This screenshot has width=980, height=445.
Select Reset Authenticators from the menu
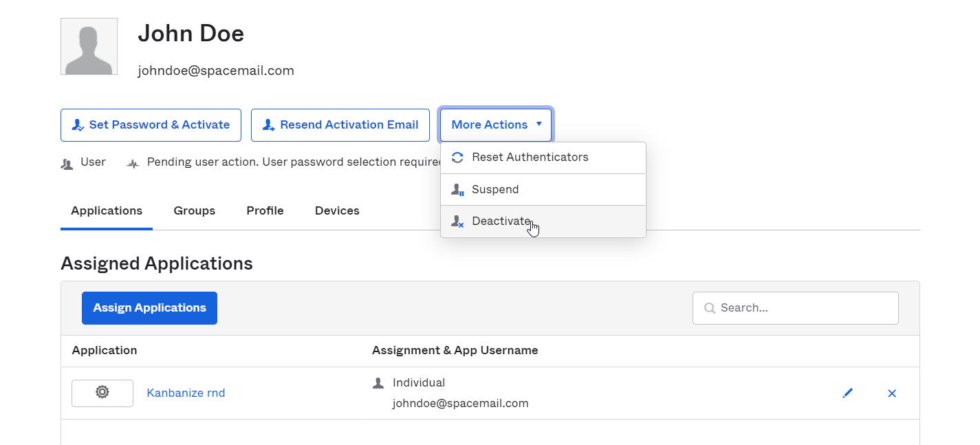(530, 158)
